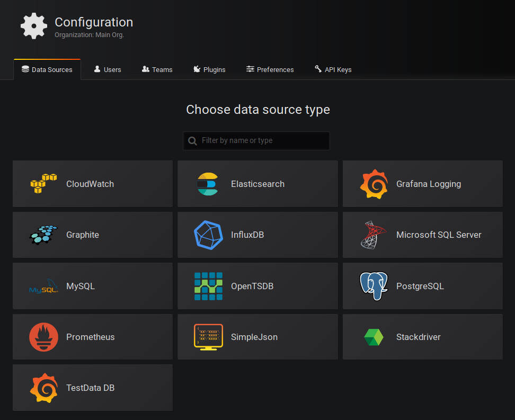Viewport: 515px width, 420px height.
Task: Switch to the Users tab
Action: coord(108,69)
